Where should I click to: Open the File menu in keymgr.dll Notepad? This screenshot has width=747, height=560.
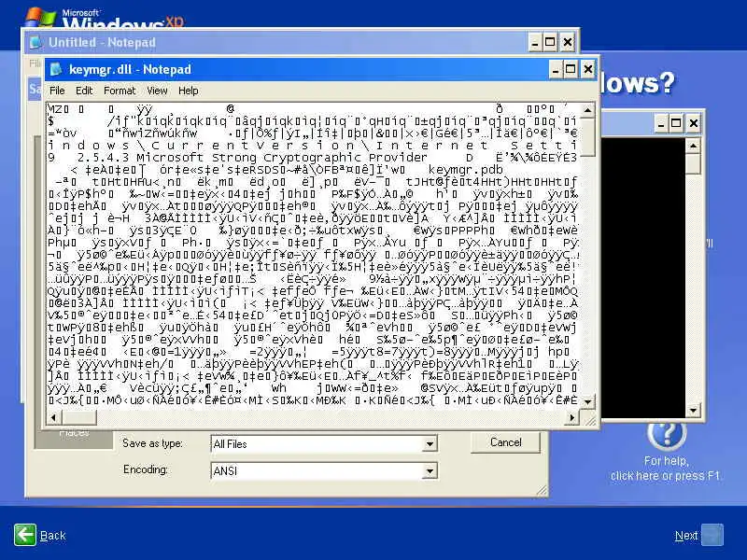click(57, 91)
